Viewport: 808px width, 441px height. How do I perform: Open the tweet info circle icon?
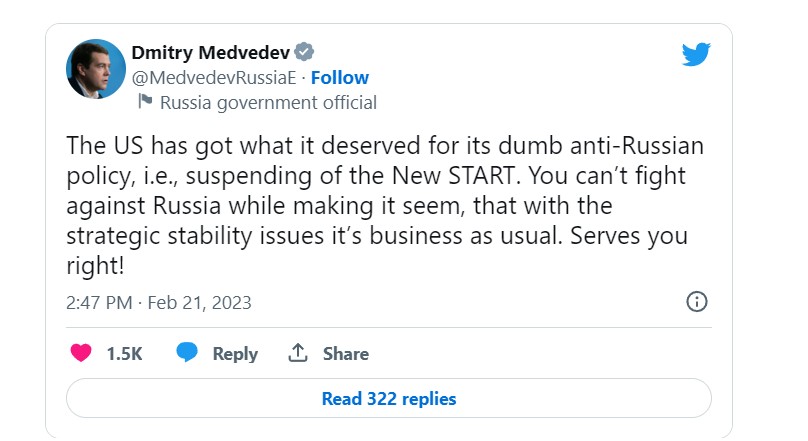(697, 302)
